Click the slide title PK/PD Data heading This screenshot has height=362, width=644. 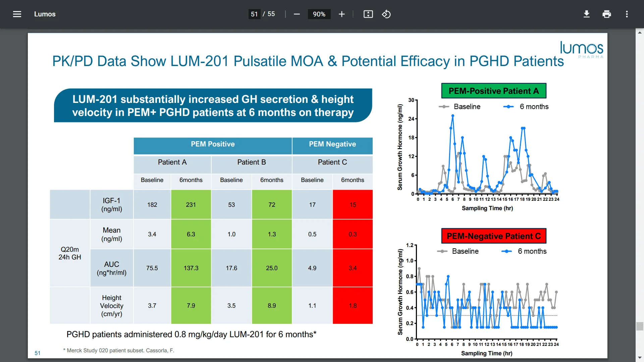pyautogui.click(x=308, y=61)
